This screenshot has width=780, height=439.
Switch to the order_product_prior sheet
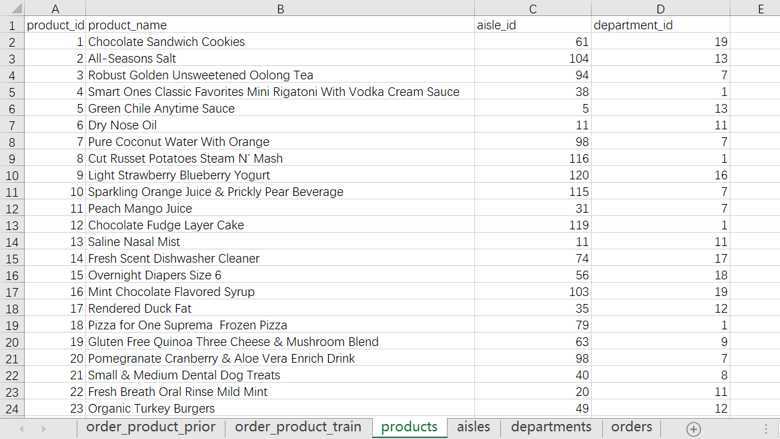tap(151, 427)
